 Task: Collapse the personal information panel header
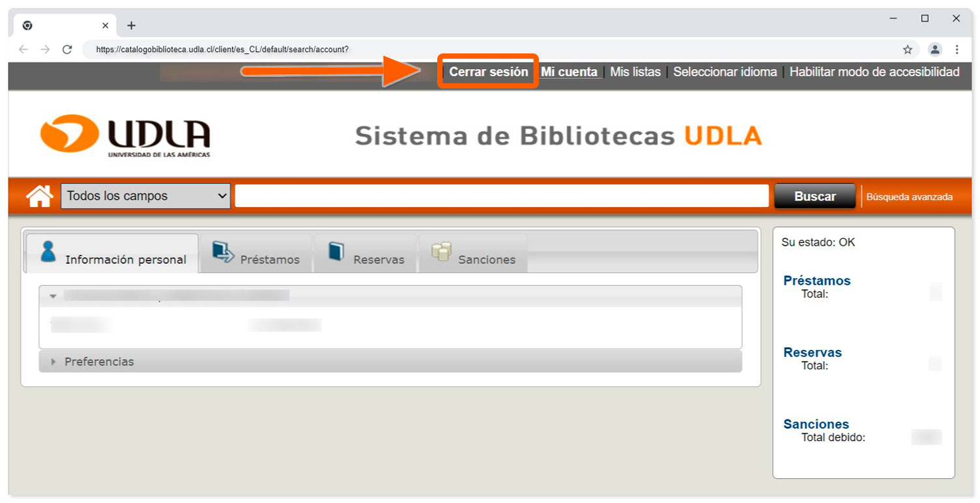tap(53, 296)
